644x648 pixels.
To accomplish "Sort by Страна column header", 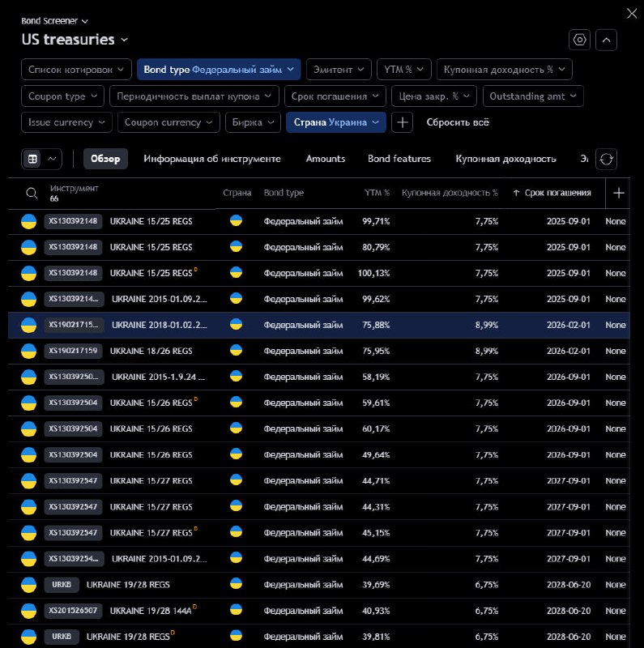I will [237, 193].
